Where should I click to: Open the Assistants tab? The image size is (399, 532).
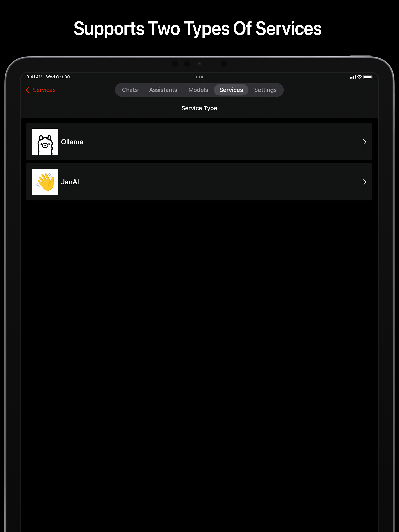[163, 90]
